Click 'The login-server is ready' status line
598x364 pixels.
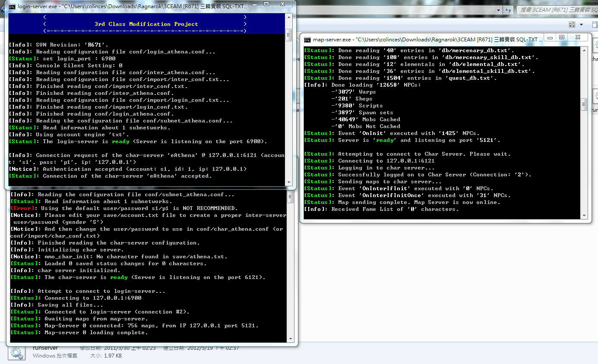138,141
